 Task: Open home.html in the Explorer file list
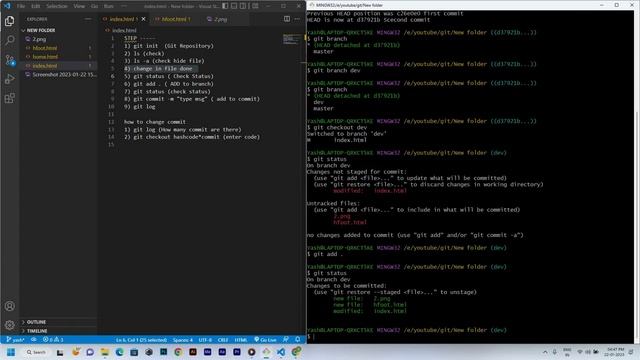(58, 57)
